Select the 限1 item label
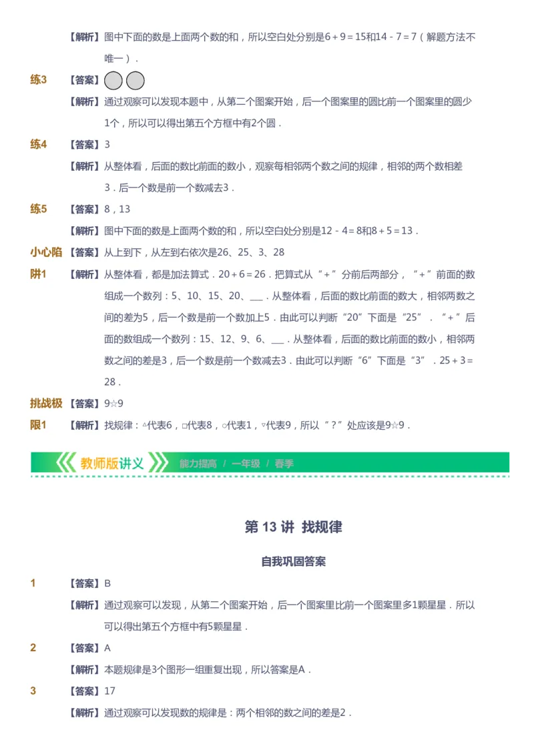Screen dimensions: 534x756 [x=39, y=424]
